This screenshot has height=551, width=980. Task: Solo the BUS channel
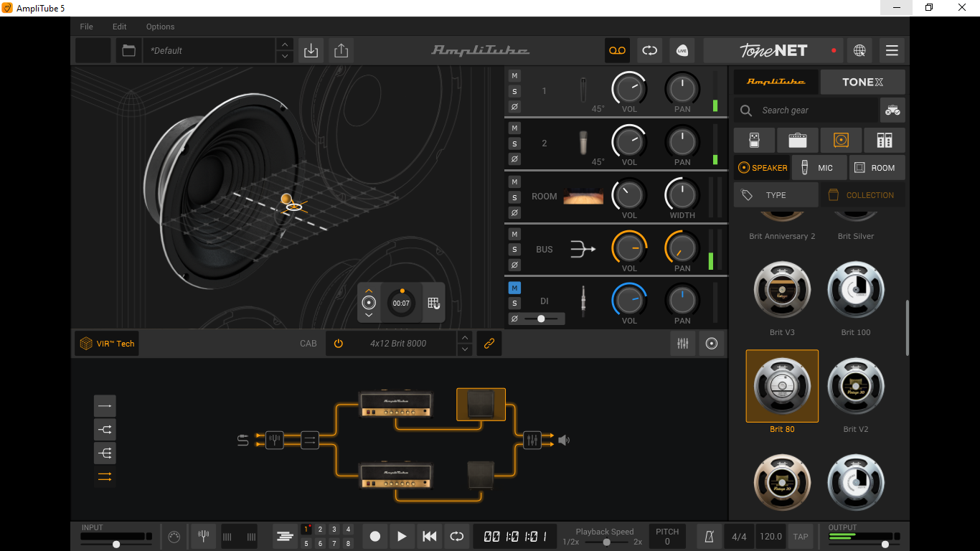514,250
